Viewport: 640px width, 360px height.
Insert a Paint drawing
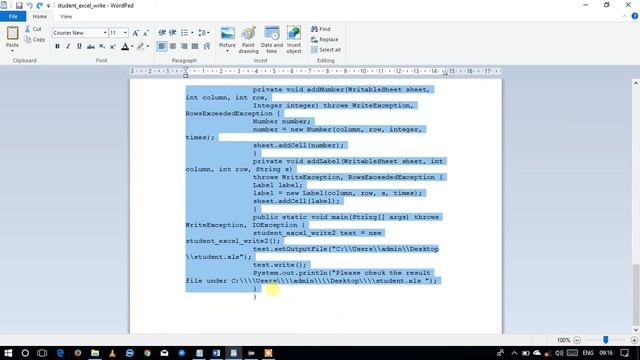click(x=249, y=40)
